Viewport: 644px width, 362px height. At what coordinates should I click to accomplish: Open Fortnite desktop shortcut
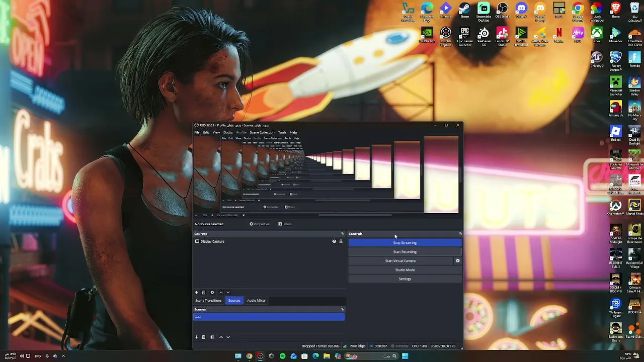[634, 60]
